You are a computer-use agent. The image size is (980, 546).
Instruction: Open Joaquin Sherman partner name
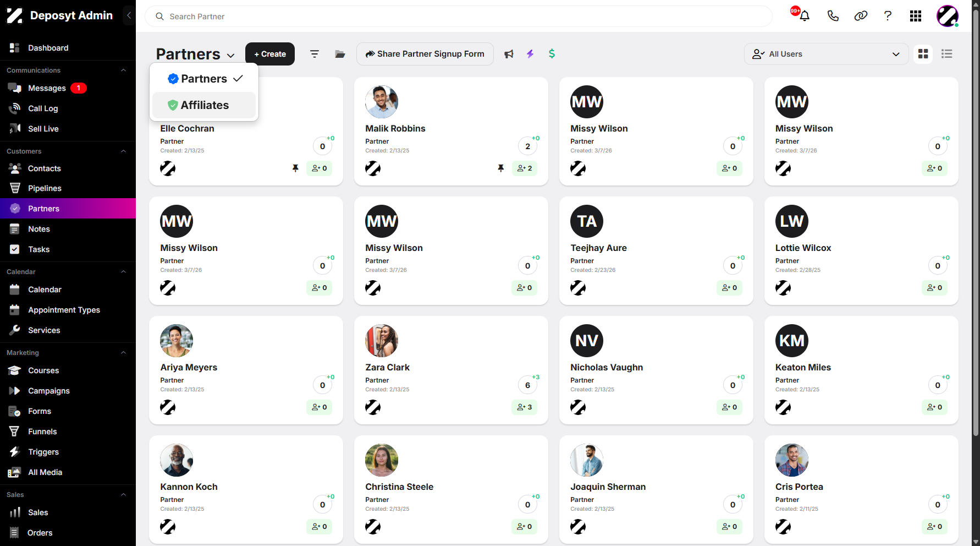coord(608,487)
